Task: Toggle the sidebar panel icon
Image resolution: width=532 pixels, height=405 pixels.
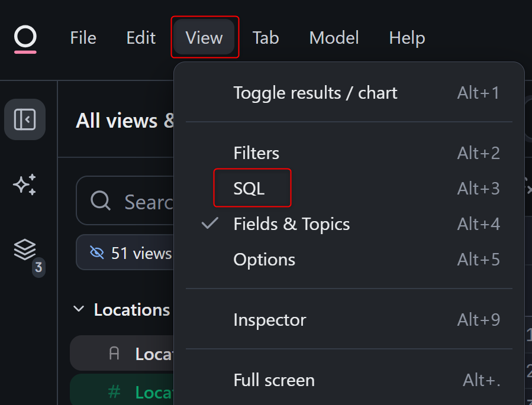Action: click(x=25, y=119)
